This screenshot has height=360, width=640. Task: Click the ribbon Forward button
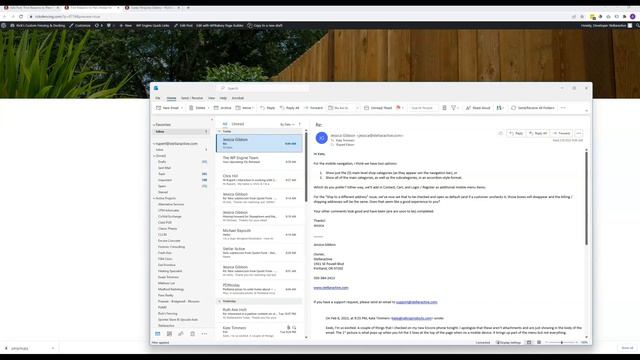313,108
